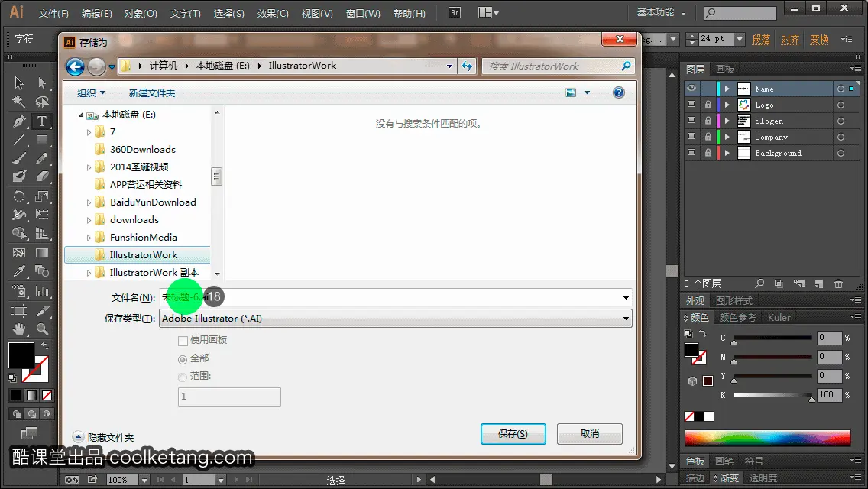Open help in the save dialog
868x489 pixels.
(619, 92)
